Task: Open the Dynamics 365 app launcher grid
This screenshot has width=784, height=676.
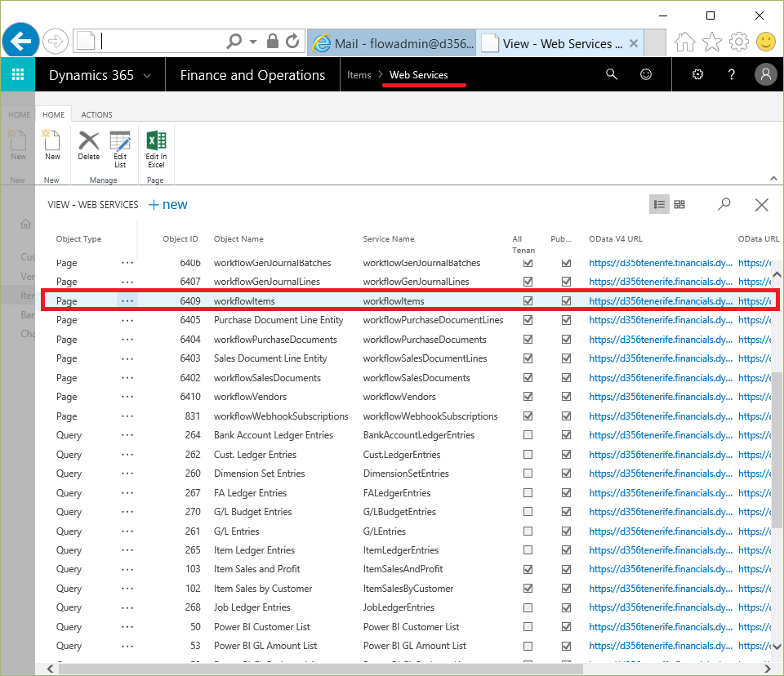Action: pyautogui.click(x=17, y=74)
